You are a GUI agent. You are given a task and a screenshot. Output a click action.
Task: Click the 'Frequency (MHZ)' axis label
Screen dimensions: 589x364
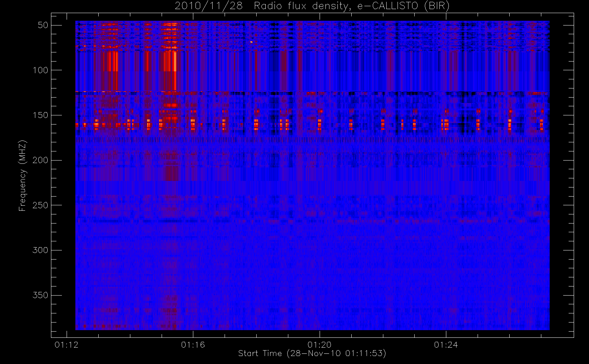tap(23, 175)
